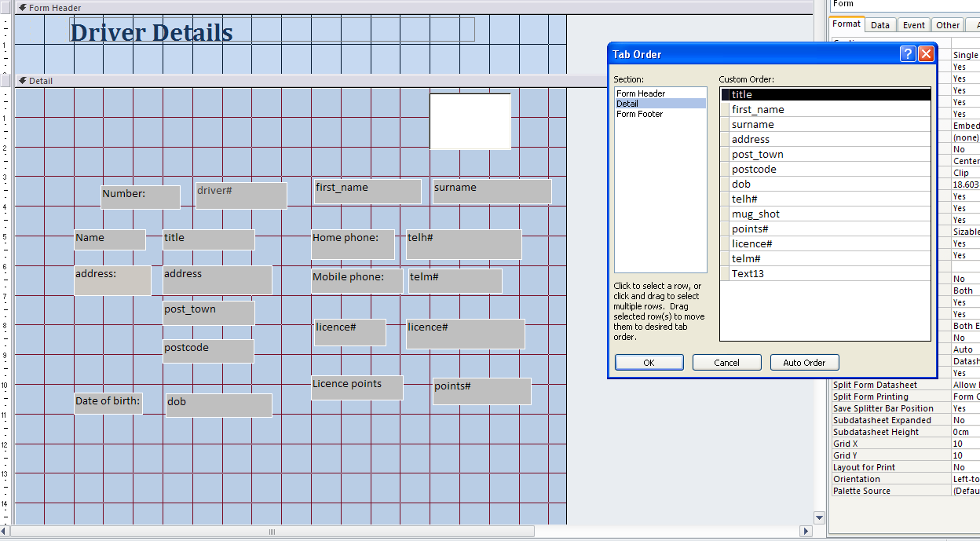This screenshot has height=541, width=980.
Task: Select white mug_shot image frame on form
Action: pyautogui.click(x=470, y=121)
